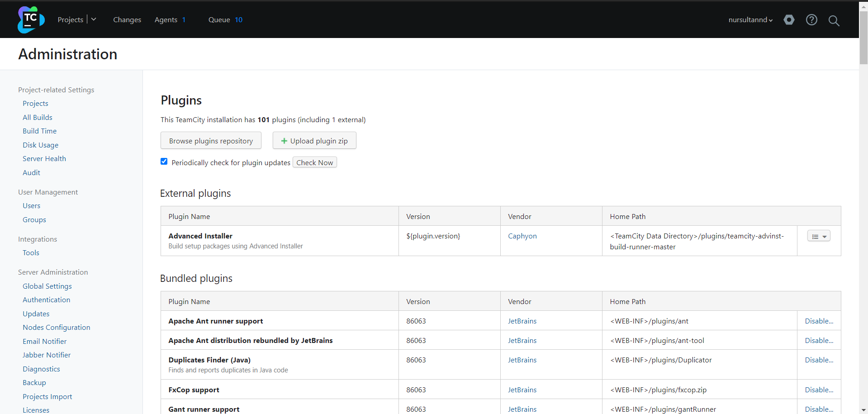
Task: Click the TeamCity logo icon
Action: (x=31, y=19)
